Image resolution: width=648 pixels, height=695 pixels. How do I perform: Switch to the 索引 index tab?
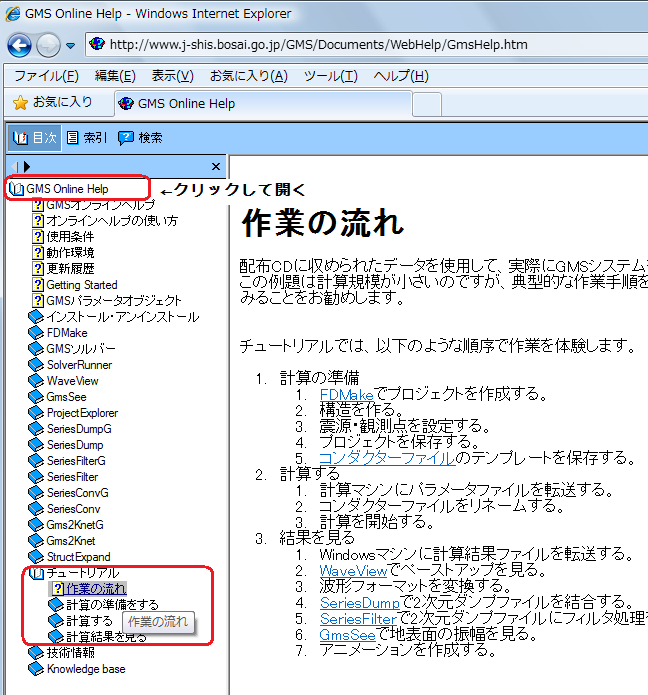click(x=87, y=138)
